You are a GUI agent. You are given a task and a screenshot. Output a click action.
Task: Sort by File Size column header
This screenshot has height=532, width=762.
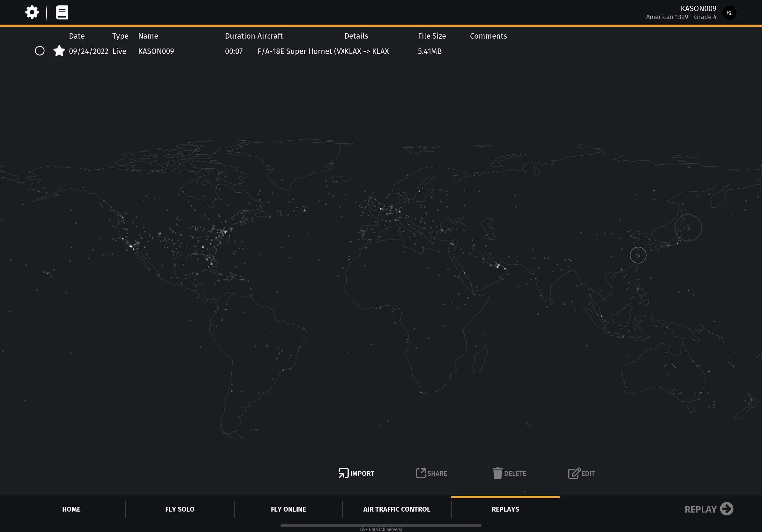coord(431,36)
